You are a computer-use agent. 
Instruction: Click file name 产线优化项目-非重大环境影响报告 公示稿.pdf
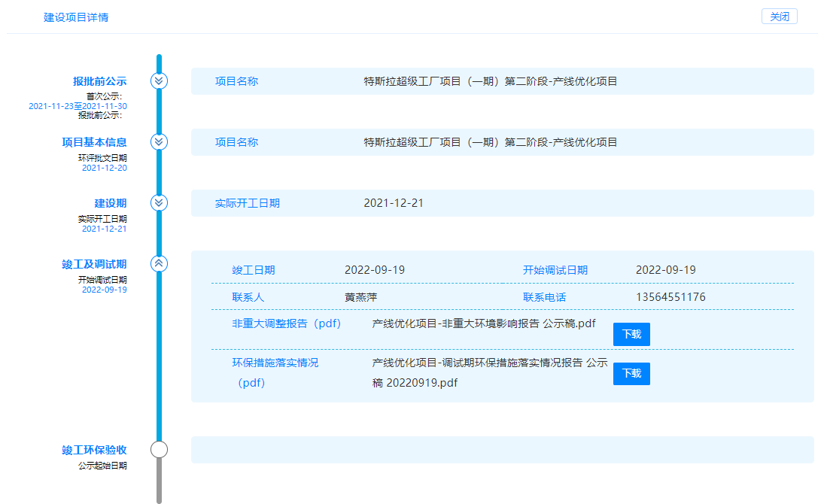pos(484,323)
